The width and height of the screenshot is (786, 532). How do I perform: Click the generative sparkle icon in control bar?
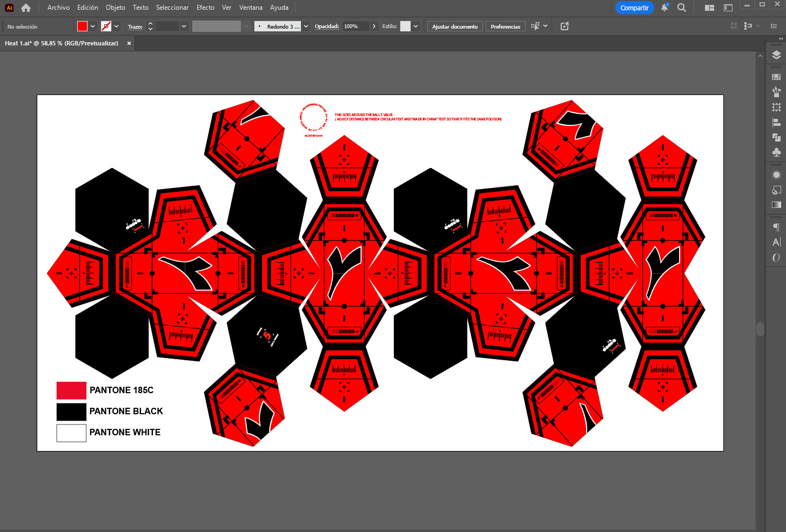point(565,26)
